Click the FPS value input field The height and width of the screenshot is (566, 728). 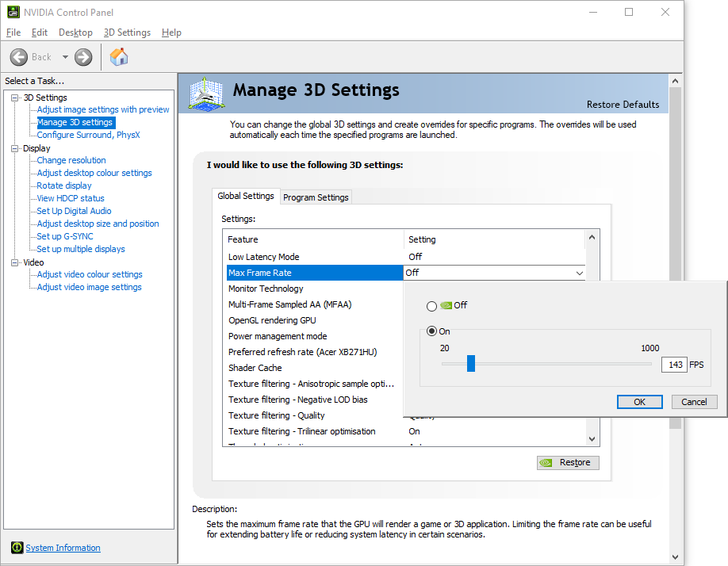[x=674, y=365]
